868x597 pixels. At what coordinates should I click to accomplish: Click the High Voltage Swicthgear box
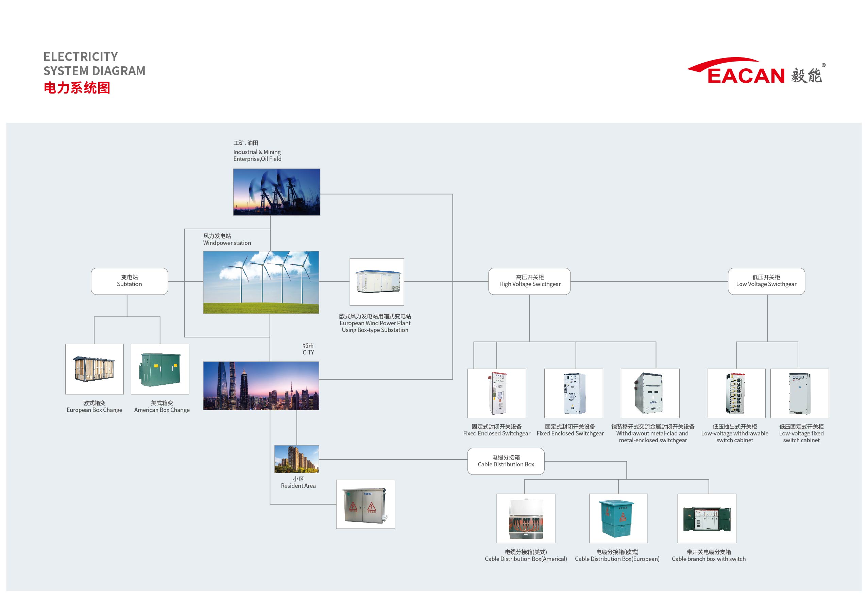(530, 281)
